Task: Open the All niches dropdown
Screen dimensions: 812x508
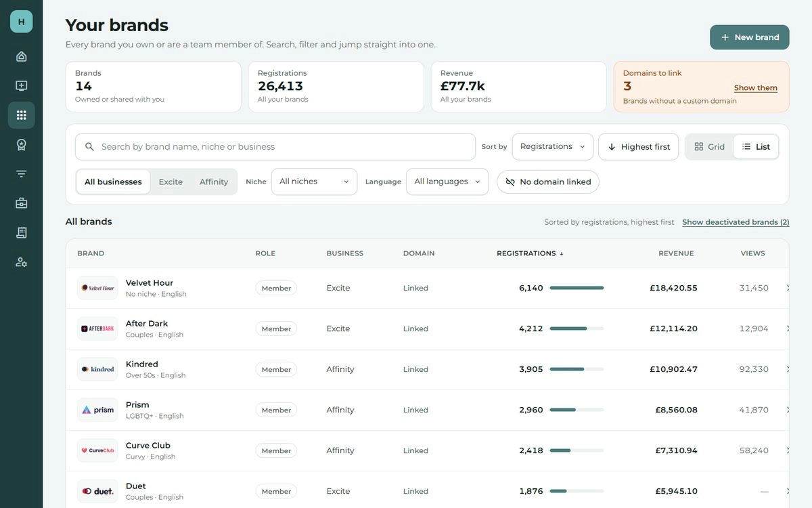Action: pyautogui.click(x=314, y=182)
